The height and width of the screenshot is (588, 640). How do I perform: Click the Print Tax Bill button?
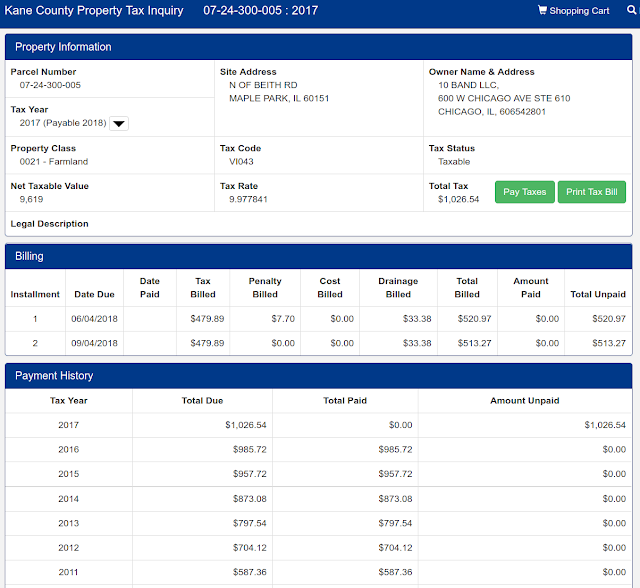(591, 192)
